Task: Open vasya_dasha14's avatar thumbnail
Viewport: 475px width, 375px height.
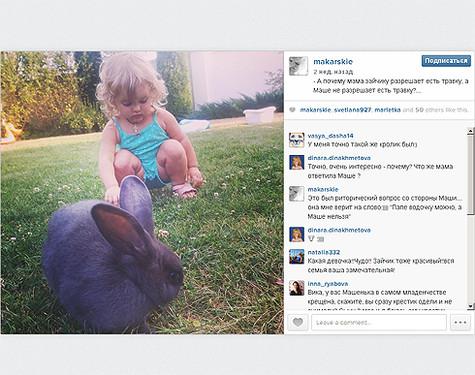Action: tap(297, 140)
